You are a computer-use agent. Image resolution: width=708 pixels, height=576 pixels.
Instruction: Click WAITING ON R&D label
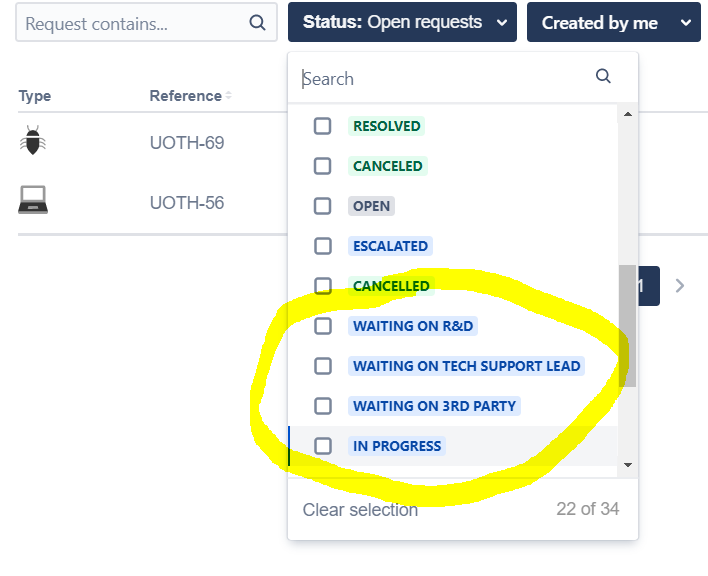pyautogui.click(x=413, y=326)
